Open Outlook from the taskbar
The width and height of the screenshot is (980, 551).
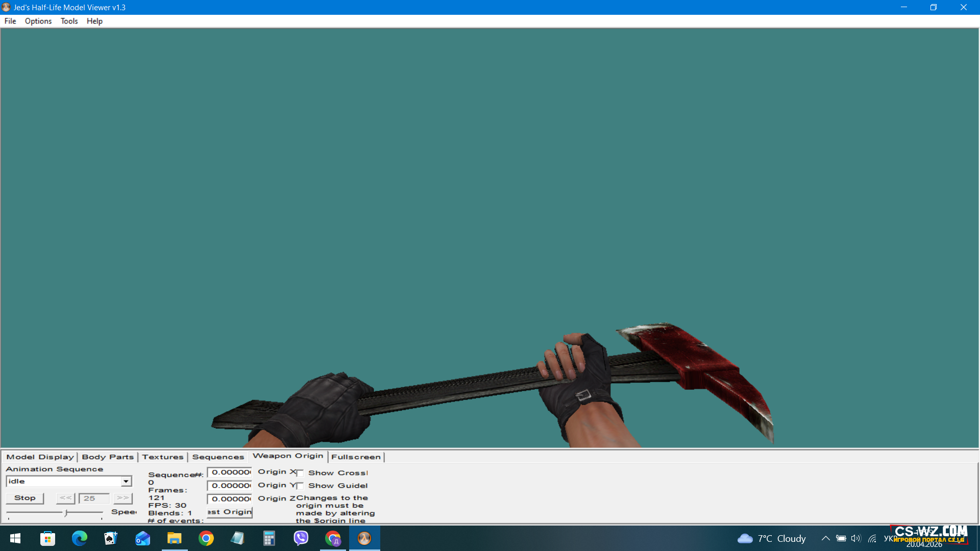click(142, 538)
